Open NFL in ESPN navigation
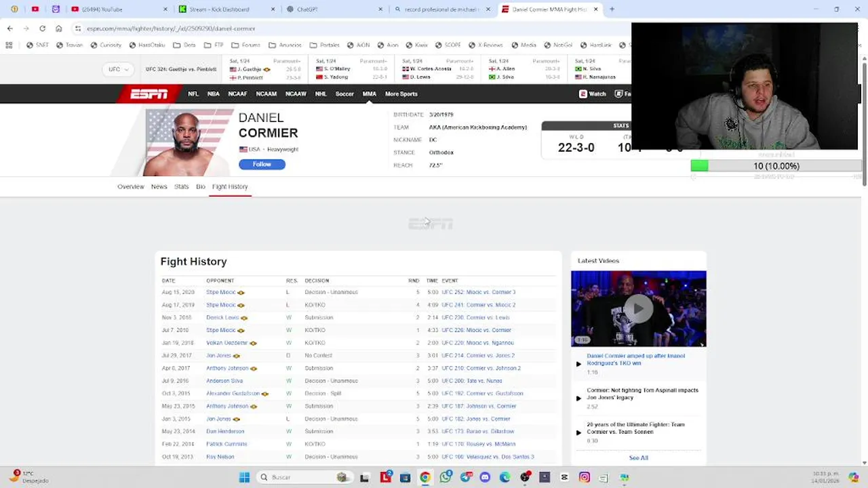Image resolution: width=868 pixels, height=488 pixels. [x=193, y=94]
